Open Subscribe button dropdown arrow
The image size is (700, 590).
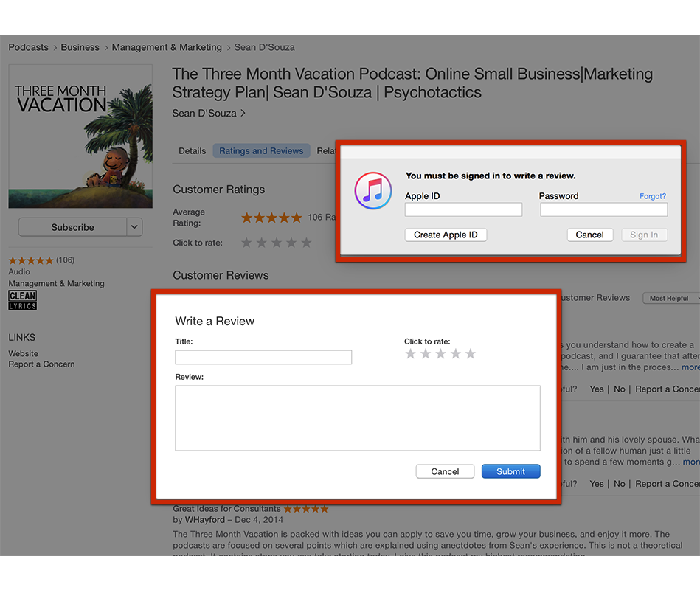[134, 227]
